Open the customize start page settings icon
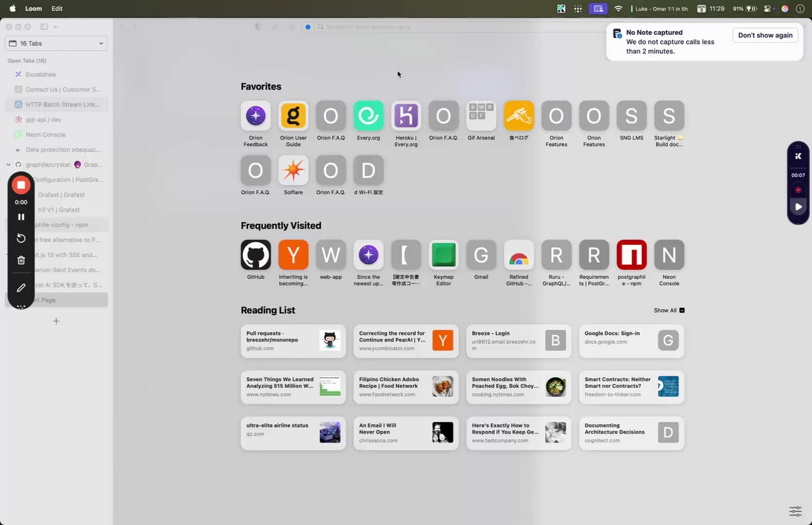 click(x=795, y=511)
